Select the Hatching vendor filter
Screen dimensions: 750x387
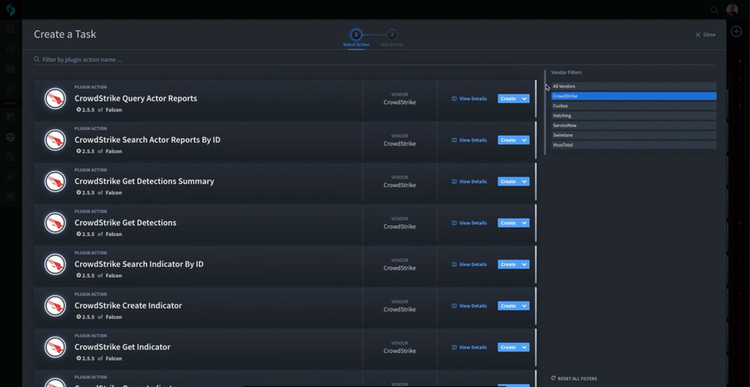[x=634, y=116]
